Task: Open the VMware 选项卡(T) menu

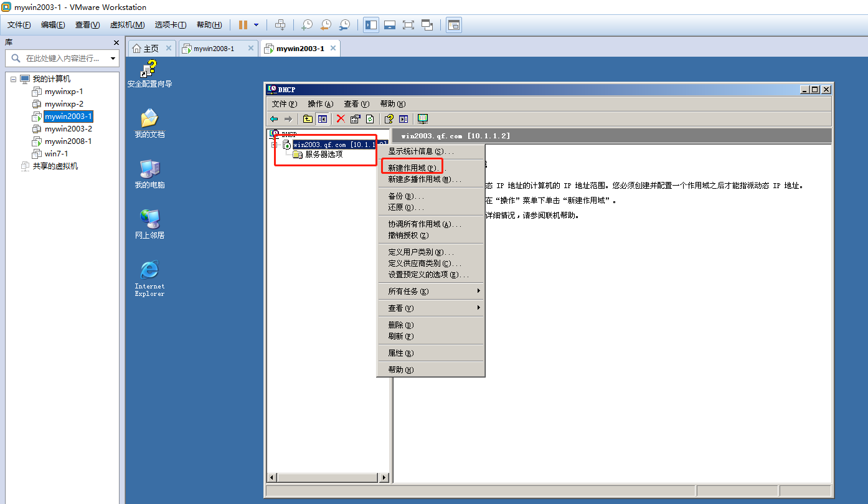Action: 171,25
